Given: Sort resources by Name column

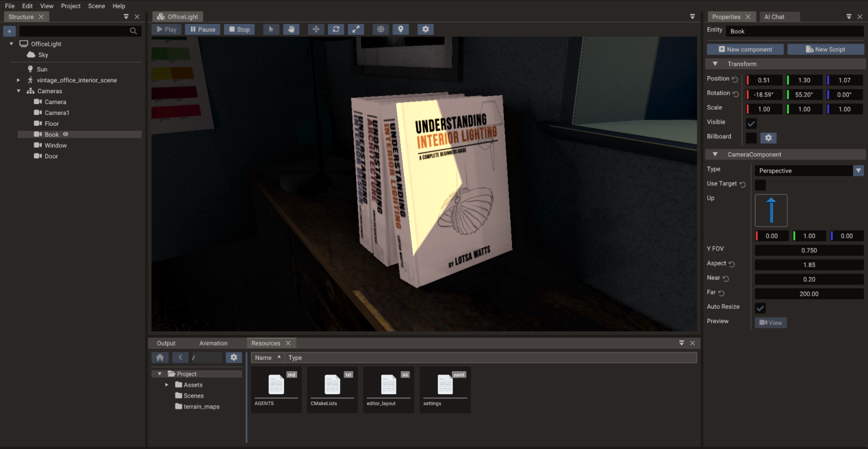Looking at the screenshot, I should tap(268, 357).
